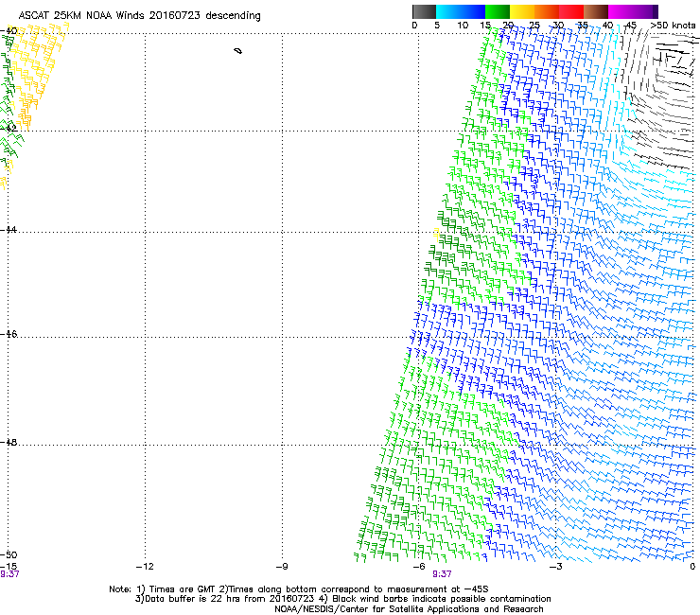700x615 pixels.
Task: Click the longitude label '-9'
Action: tap(282, 567)
